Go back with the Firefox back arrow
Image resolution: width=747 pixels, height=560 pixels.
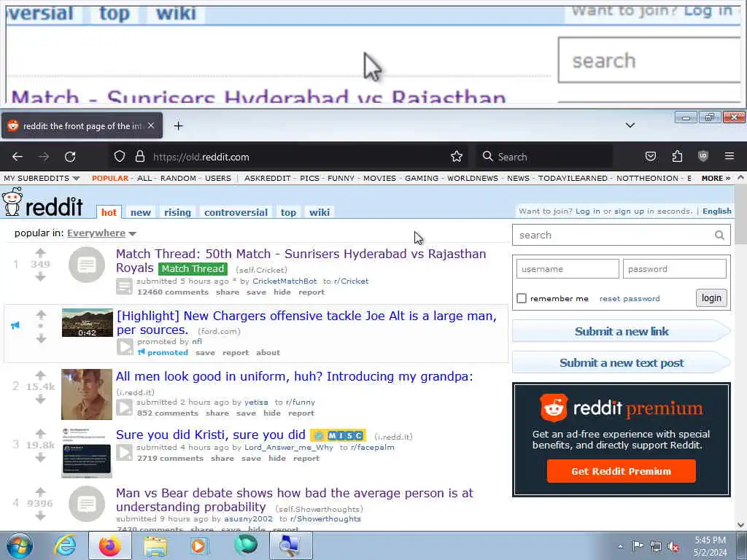coord(18,157)
